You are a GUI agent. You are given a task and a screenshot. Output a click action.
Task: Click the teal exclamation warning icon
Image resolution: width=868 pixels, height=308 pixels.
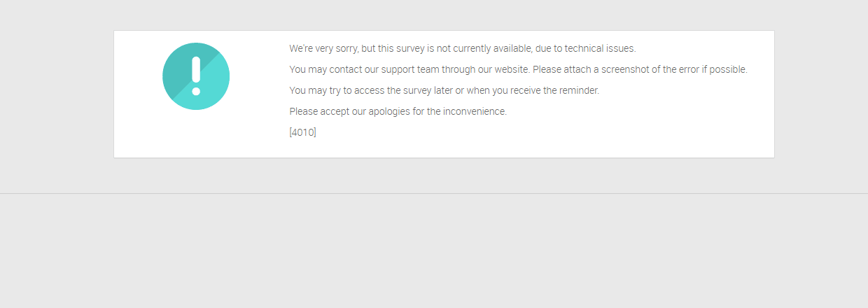[196, 76]
